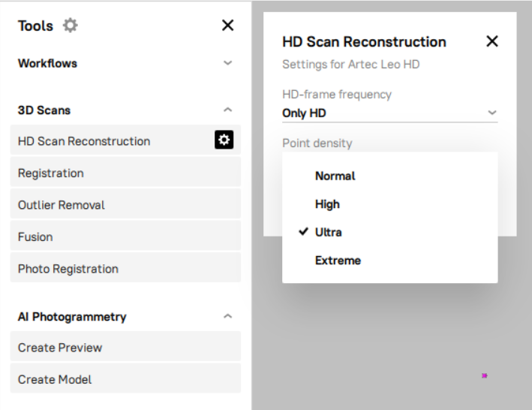Select the Registration tool
532x410 pixels.
125,172
